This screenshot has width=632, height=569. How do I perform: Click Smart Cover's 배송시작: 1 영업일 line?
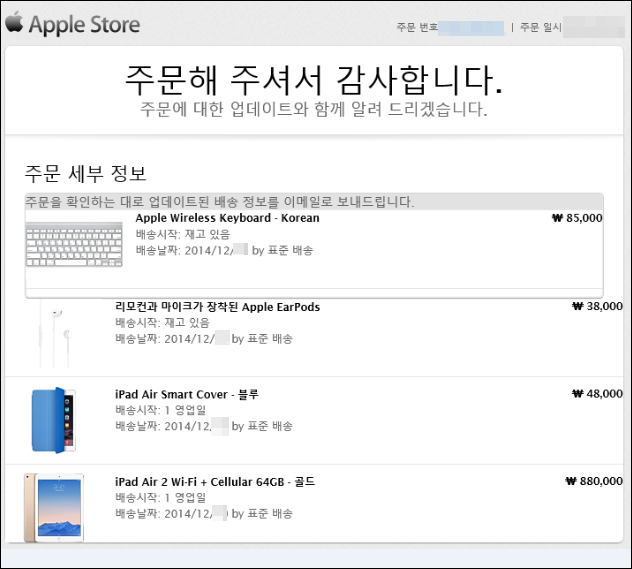tap(160, 410)
